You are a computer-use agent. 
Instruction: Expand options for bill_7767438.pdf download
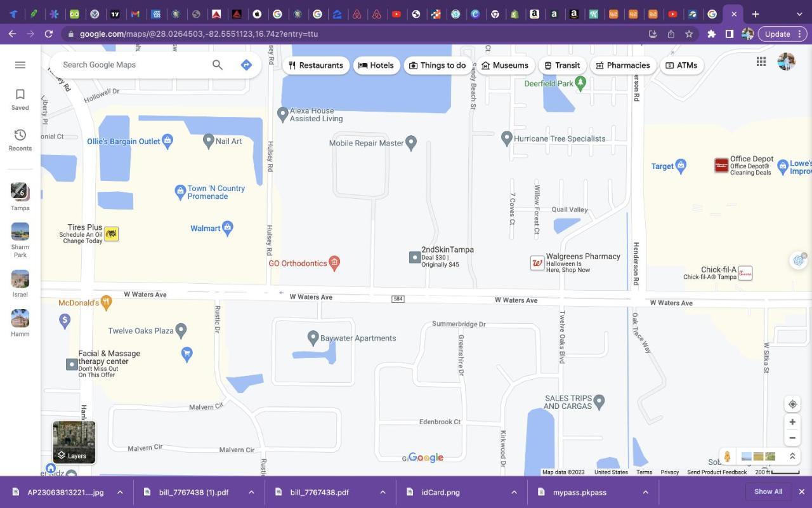[x=383, y=492]
